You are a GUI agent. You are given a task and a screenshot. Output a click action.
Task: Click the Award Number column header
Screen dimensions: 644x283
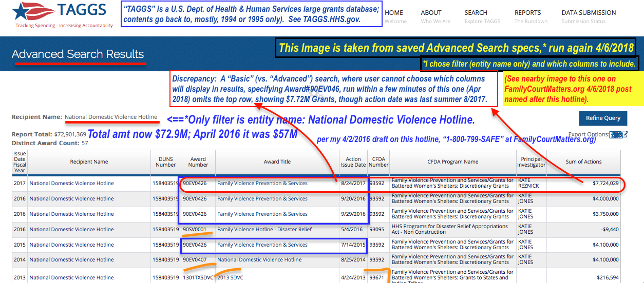click(x=198, y=162)
